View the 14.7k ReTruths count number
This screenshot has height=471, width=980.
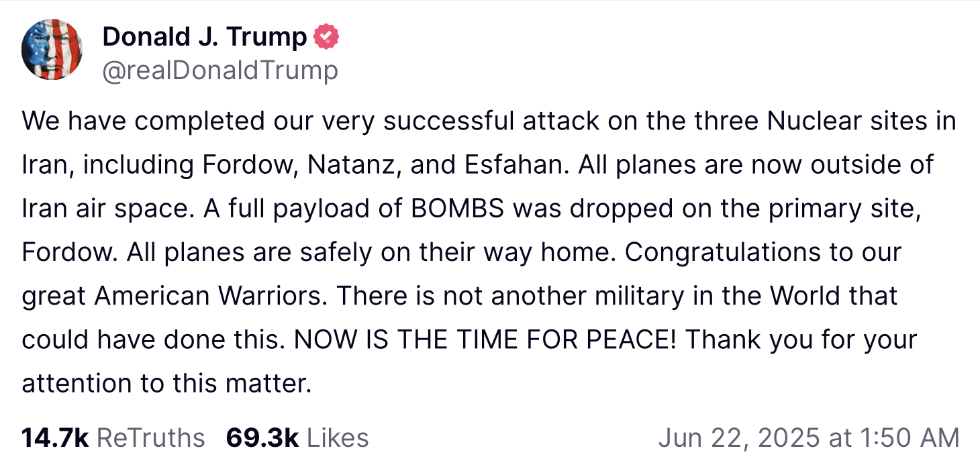[56, 438]
